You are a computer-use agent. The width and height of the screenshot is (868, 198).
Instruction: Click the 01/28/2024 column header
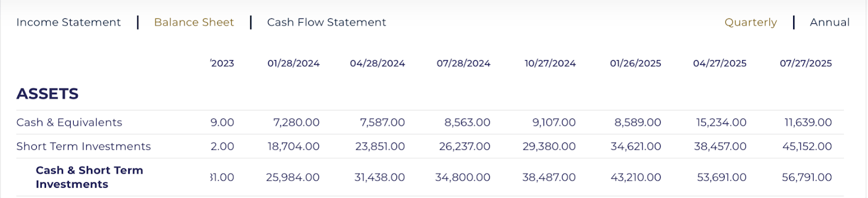coord(293,63)
